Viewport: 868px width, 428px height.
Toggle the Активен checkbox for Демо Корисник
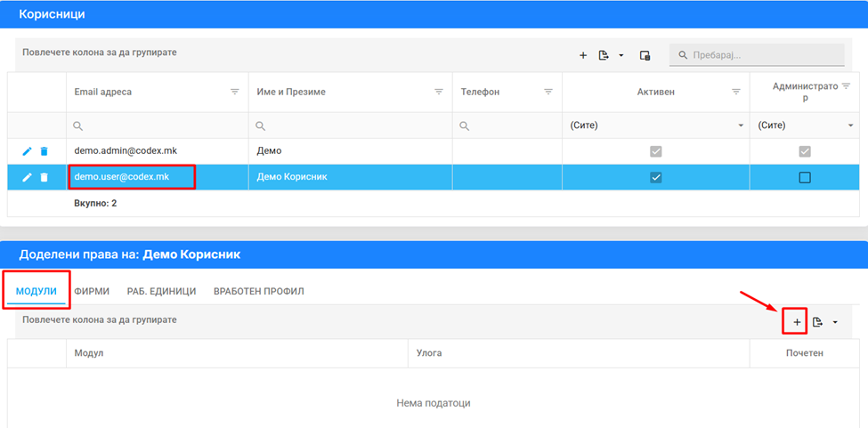[656, 177]
